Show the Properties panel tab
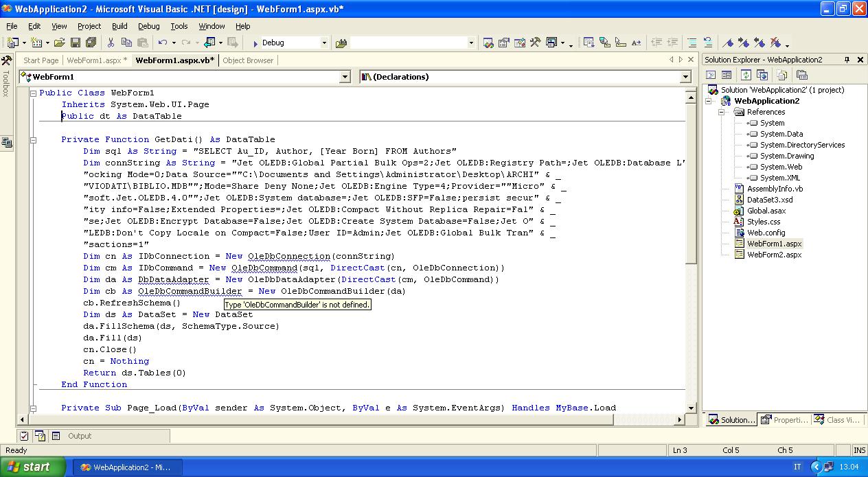 [x=785, y=420]
